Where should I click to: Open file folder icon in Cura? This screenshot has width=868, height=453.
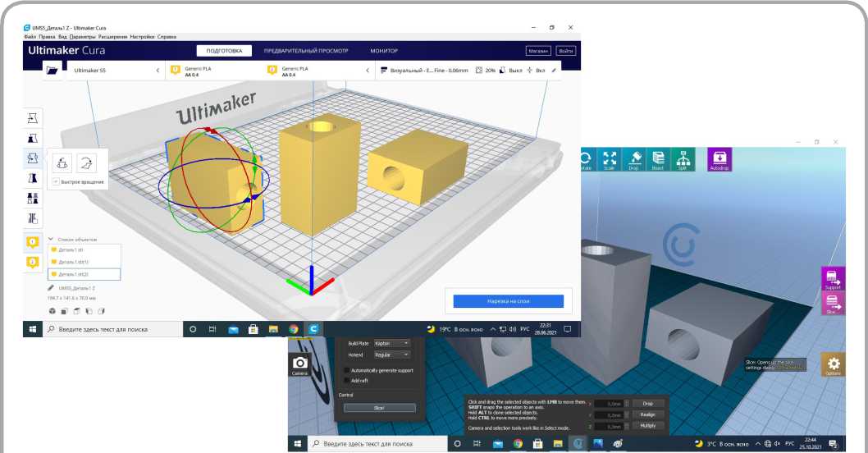pyautogui.click(x=52, y=71)
